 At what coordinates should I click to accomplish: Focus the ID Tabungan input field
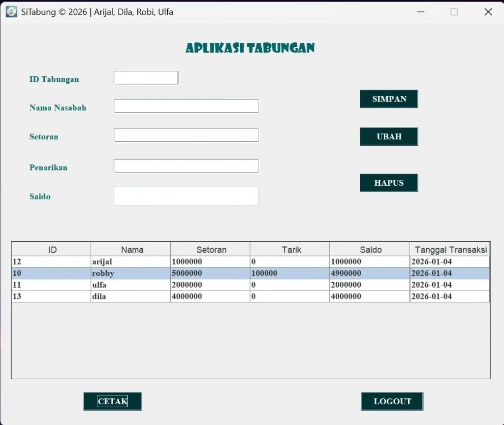point(146,78)
